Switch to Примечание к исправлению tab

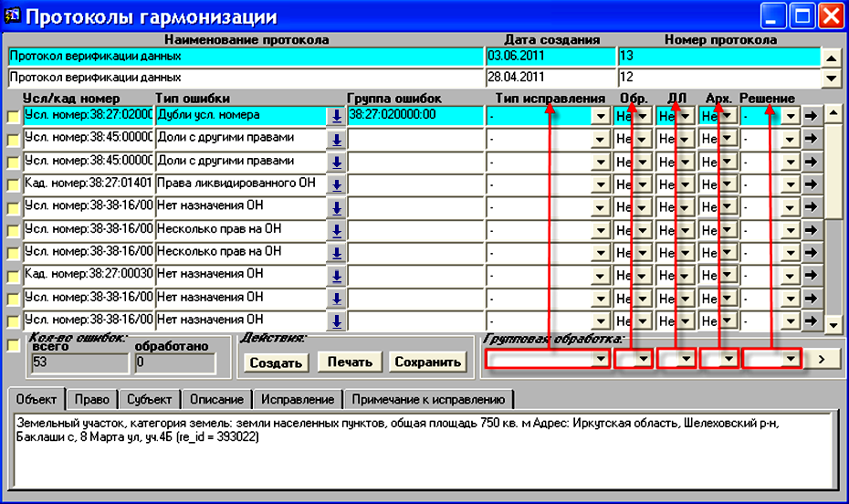(428, 400)
